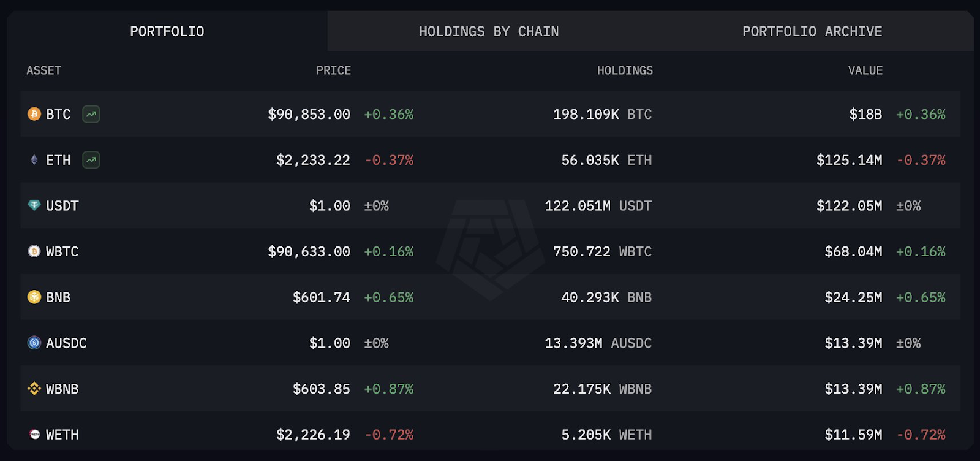The height and width of the screenshot is (461, 980).
Task: Click the BNB coin icon
Action: click(x=34, y=297)
